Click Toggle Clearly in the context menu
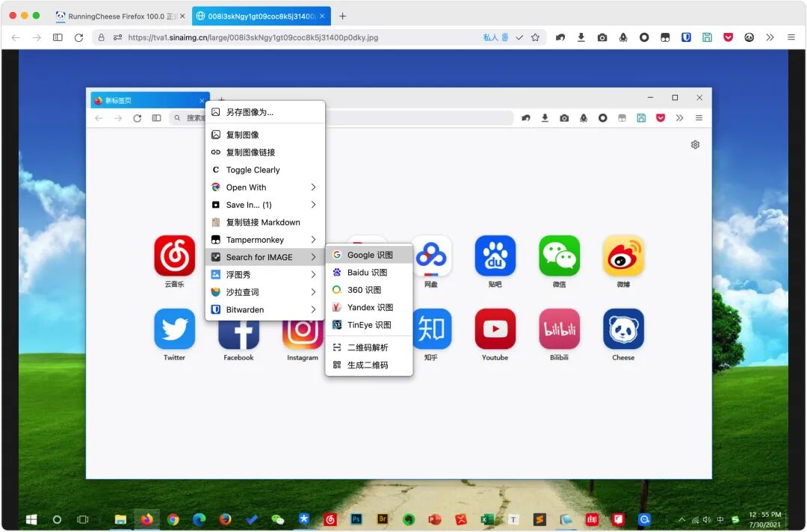 [265, 170]
